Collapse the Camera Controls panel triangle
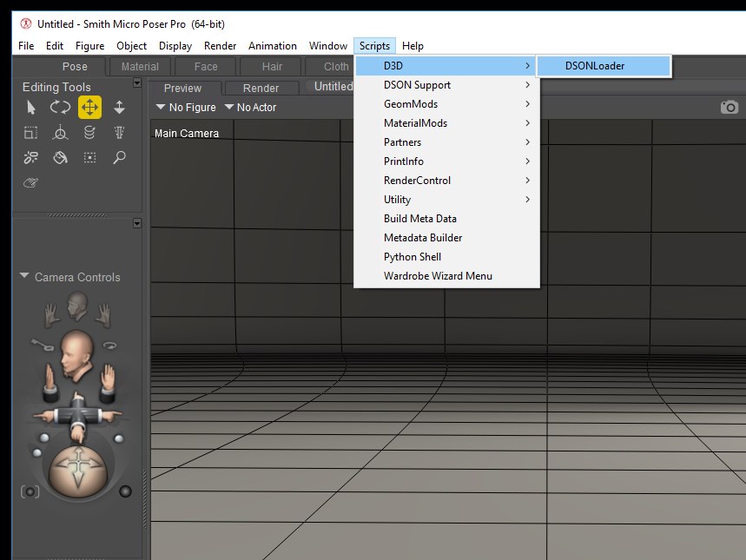The image size is (746, 560). click(24, 276)
